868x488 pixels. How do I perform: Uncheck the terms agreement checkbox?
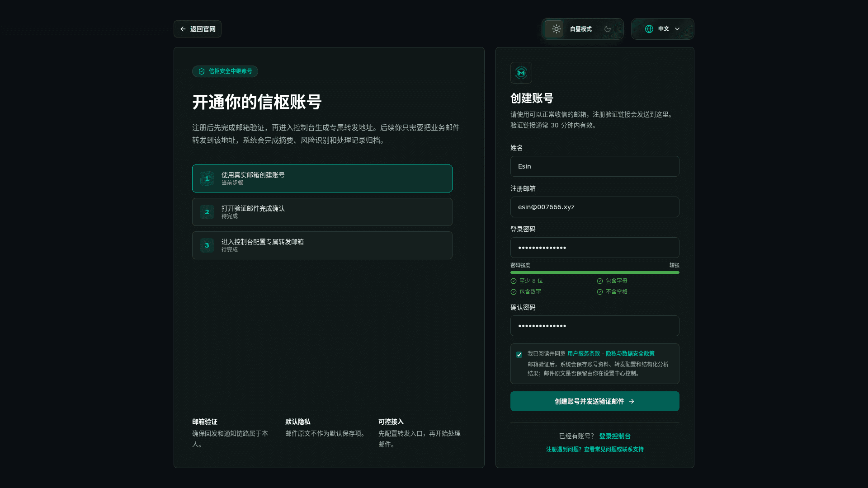[519, 355]
